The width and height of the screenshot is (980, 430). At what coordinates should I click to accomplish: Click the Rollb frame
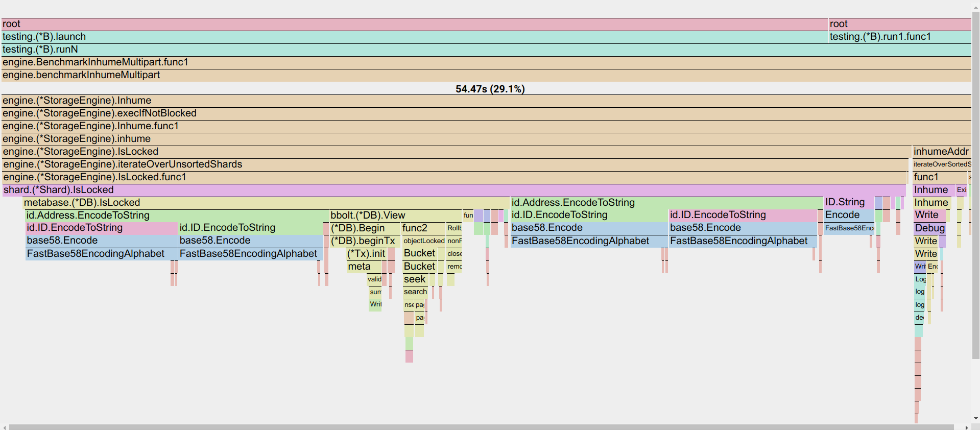[454, 228]
